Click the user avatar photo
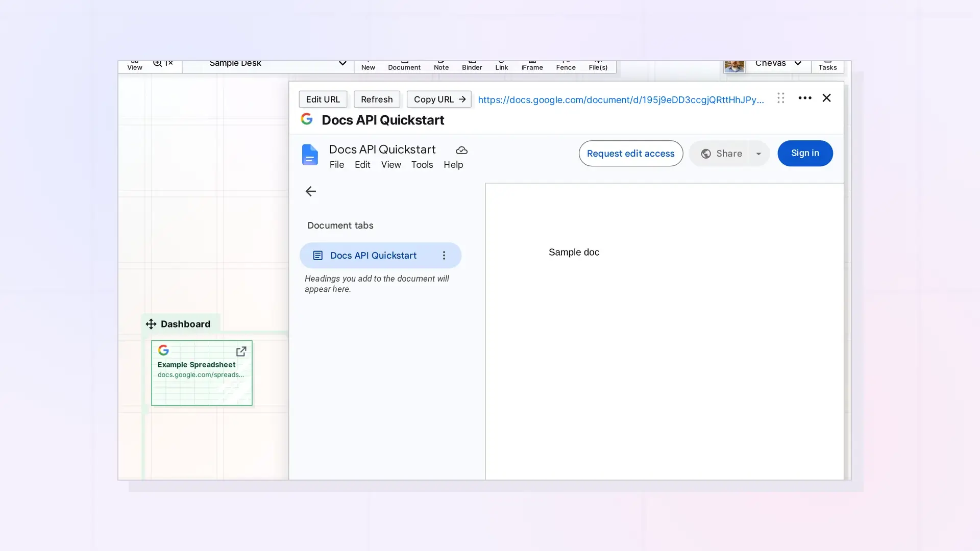 pos(734,66)
